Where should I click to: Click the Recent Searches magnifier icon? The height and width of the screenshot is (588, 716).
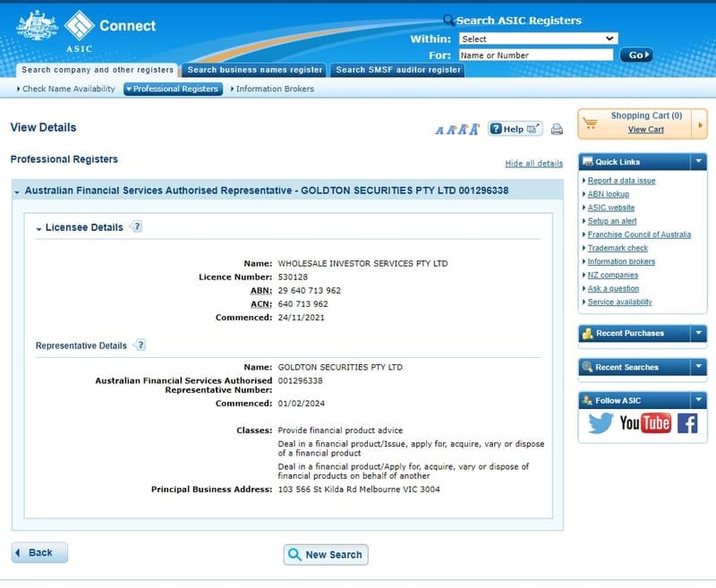pos(588,367)
